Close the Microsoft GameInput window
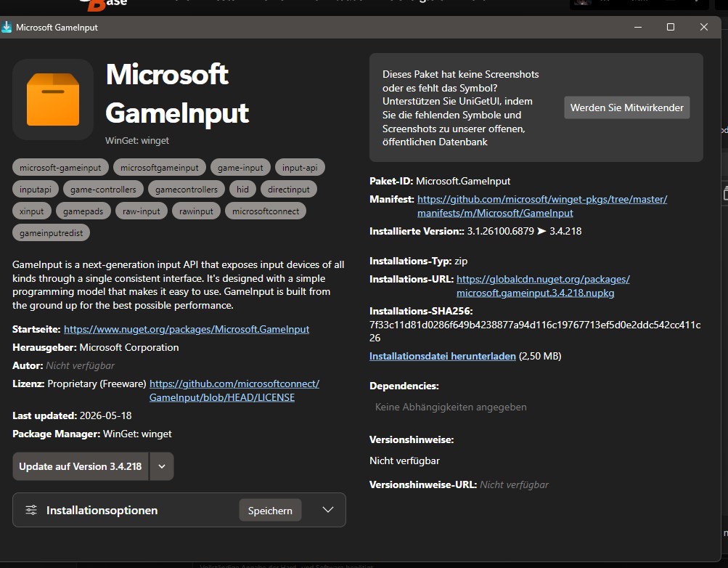 point(704,27)
